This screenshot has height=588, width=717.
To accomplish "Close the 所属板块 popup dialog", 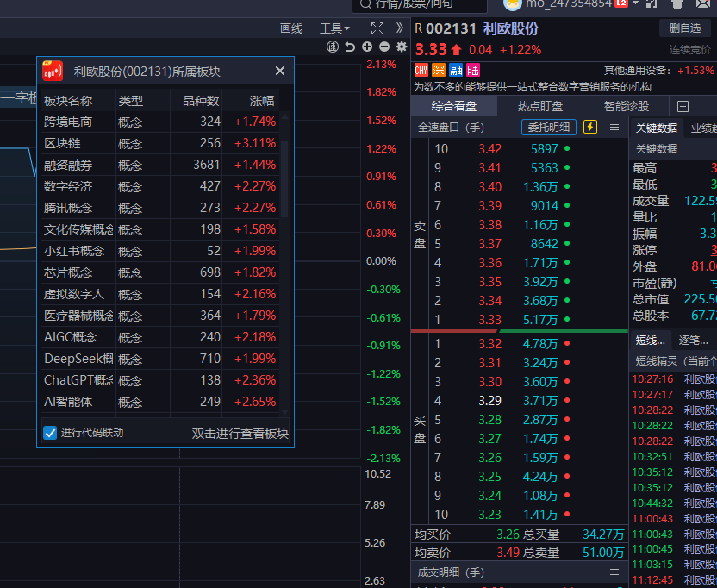I will [x=280, y=71].
